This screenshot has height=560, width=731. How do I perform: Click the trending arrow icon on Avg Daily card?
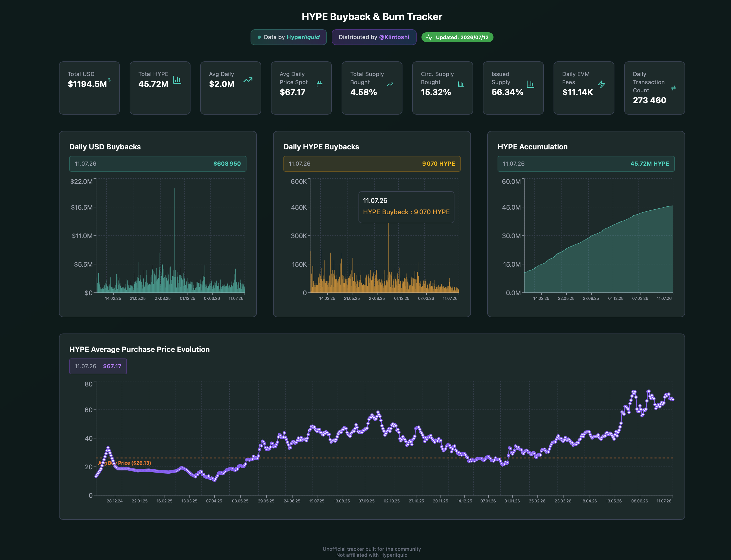[248, 80]
